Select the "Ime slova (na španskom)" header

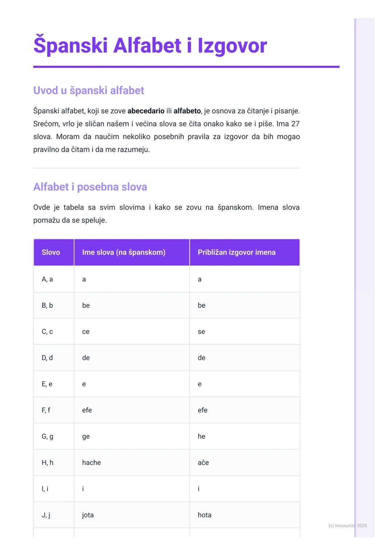pyautogui.click(x=124, y=252)
